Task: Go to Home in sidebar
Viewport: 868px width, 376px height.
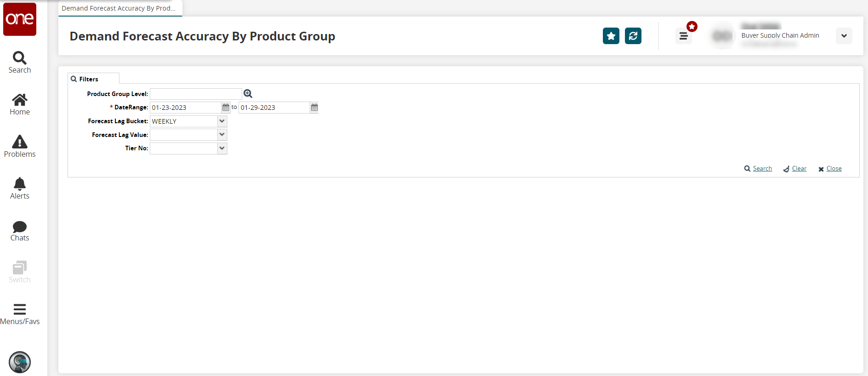Action: coord(20,104)
